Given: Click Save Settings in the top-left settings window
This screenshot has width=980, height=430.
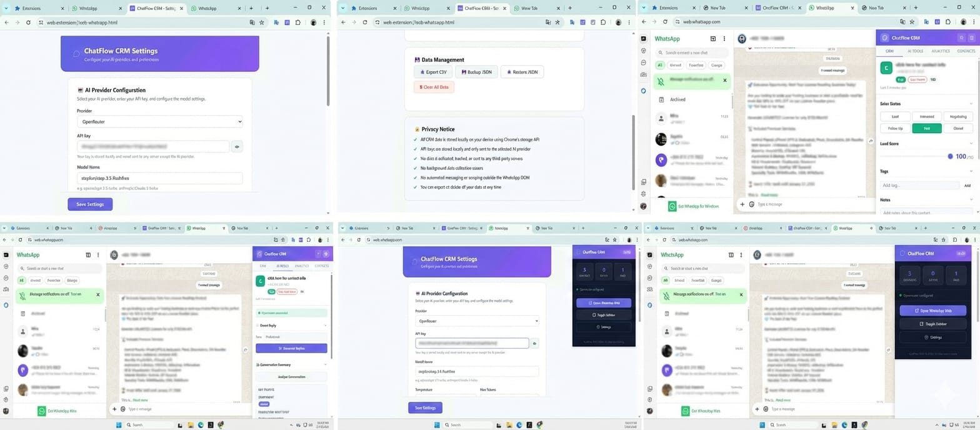Looking at the screenshot, I should (90, 204).
